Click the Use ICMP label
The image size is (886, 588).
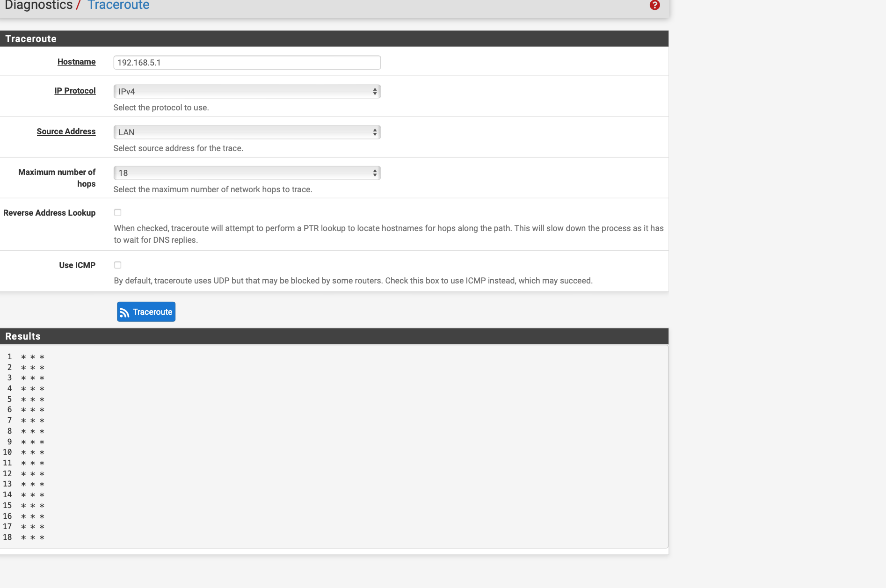(x=77, y=265)
